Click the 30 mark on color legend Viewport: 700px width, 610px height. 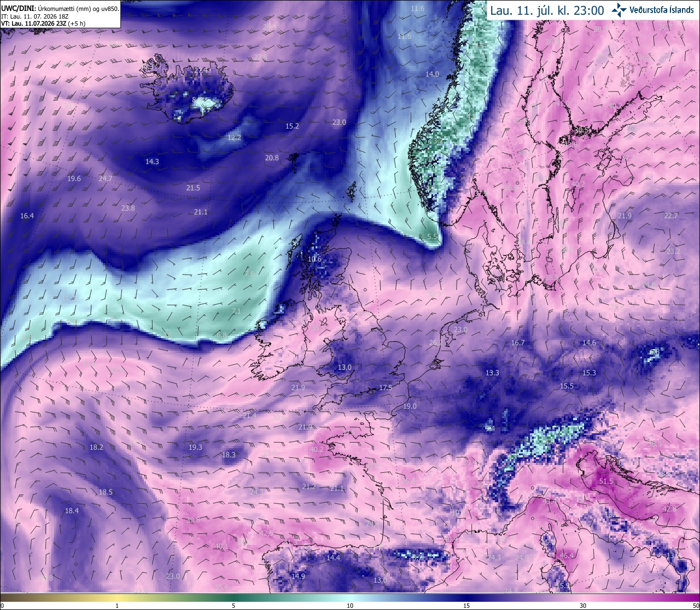[583, 606]
